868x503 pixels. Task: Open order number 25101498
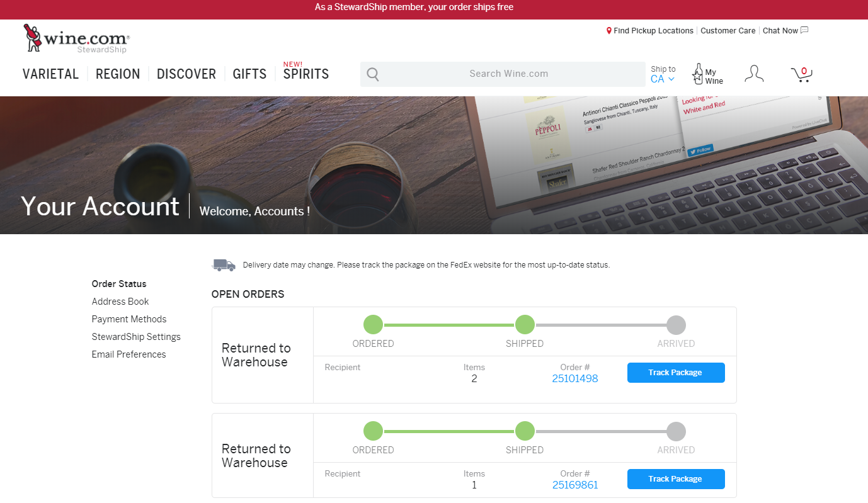pos(575,378)
